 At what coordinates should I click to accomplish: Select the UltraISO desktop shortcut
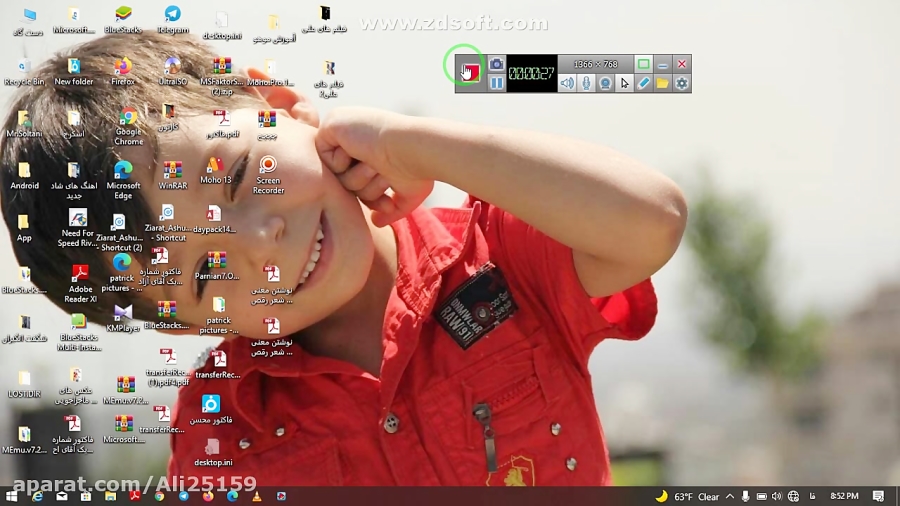[172, 72]
